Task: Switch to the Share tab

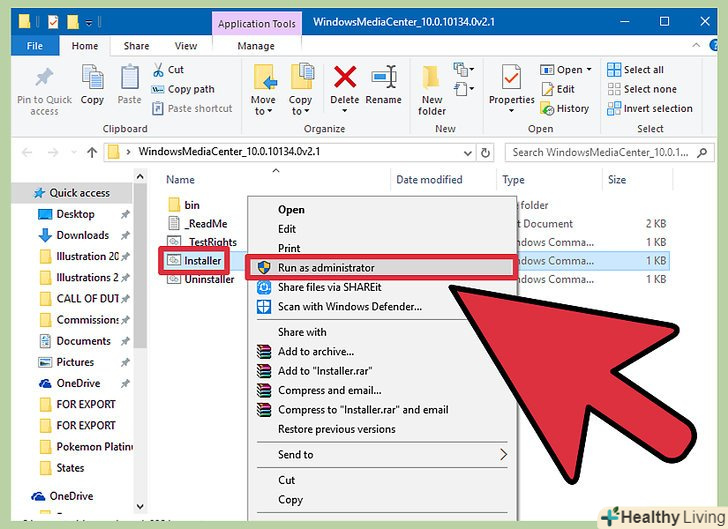Action: pyautogui.click(x=136, y=46)
